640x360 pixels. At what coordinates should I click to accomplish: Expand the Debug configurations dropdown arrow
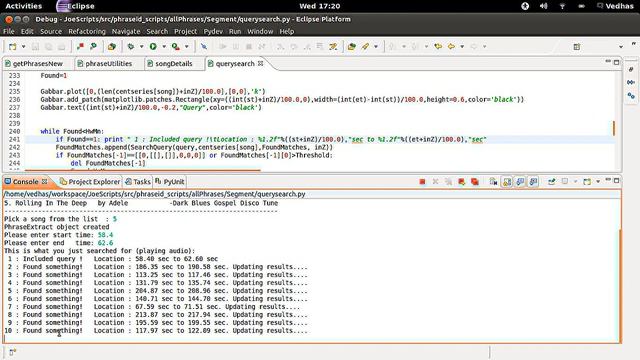pos(142,47)
